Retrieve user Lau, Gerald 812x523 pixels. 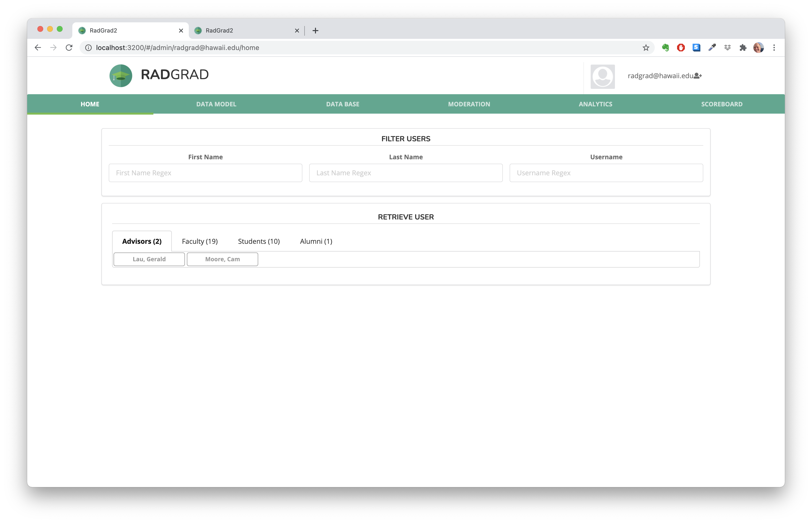click(x=149, y=259)
